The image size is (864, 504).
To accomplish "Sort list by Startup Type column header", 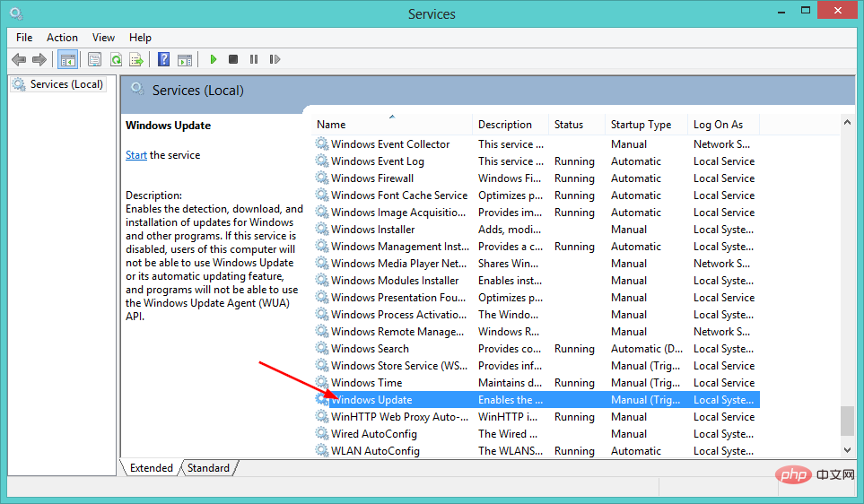I will 641,125.
